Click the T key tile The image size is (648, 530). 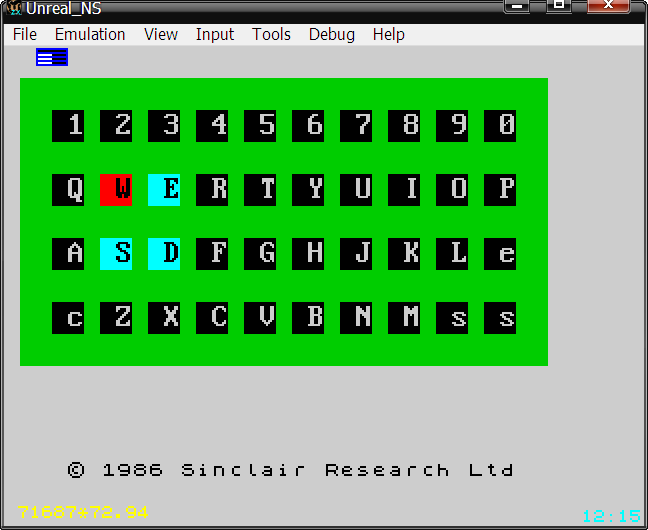pos(260,190)
